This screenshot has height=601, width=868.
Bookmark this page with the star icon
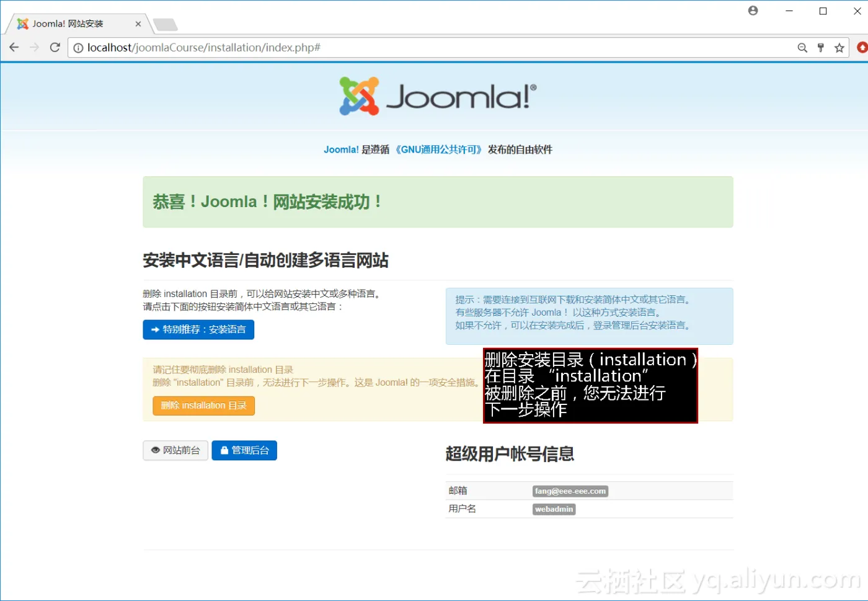coord(839,48)
